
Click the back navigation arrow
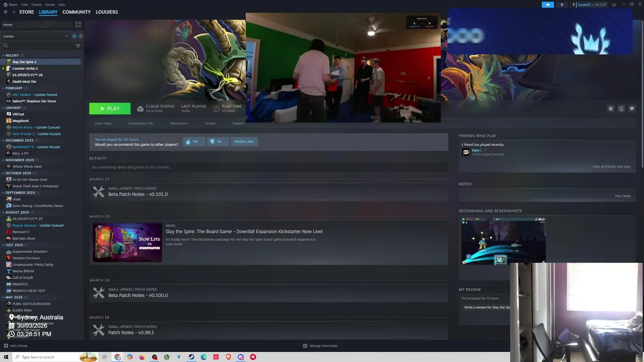click(x=6, y=12)
